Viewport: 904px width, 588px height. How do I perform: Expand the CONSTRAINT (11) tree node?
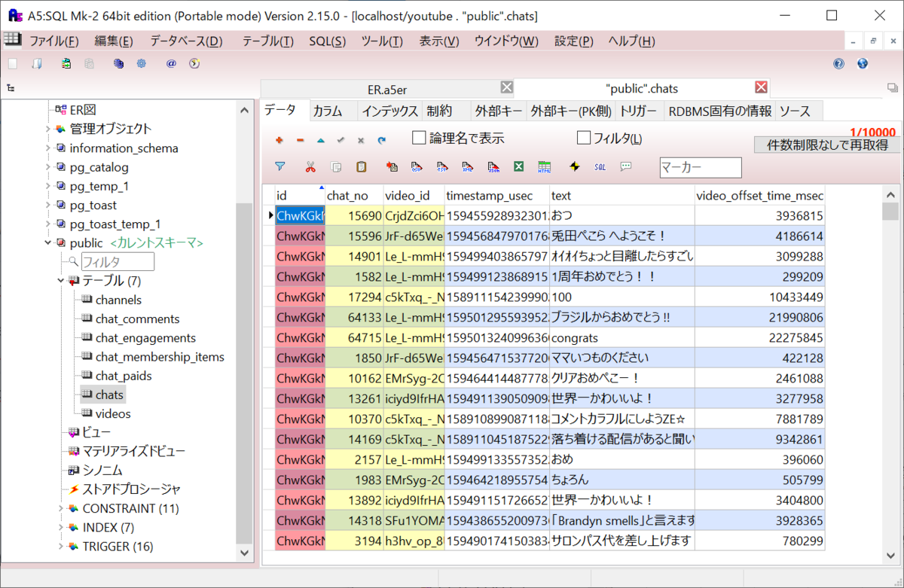point(61,508)
